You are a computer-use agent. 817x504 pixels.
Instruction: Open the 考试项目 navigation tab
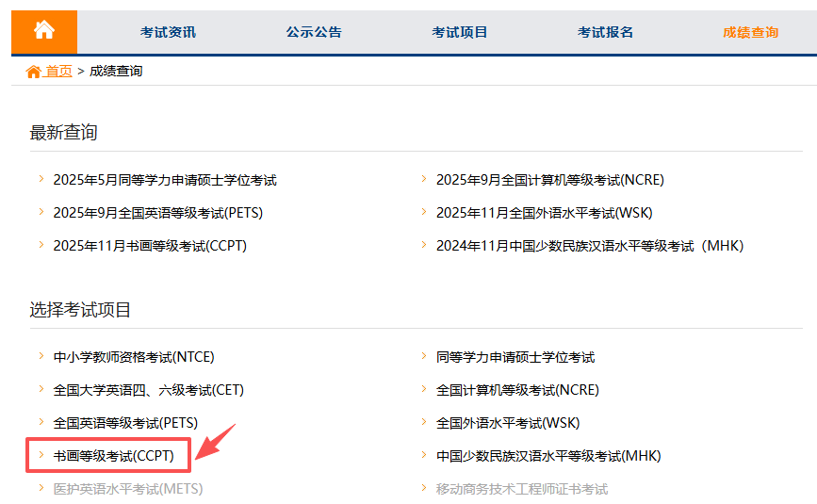pos(460,32)
